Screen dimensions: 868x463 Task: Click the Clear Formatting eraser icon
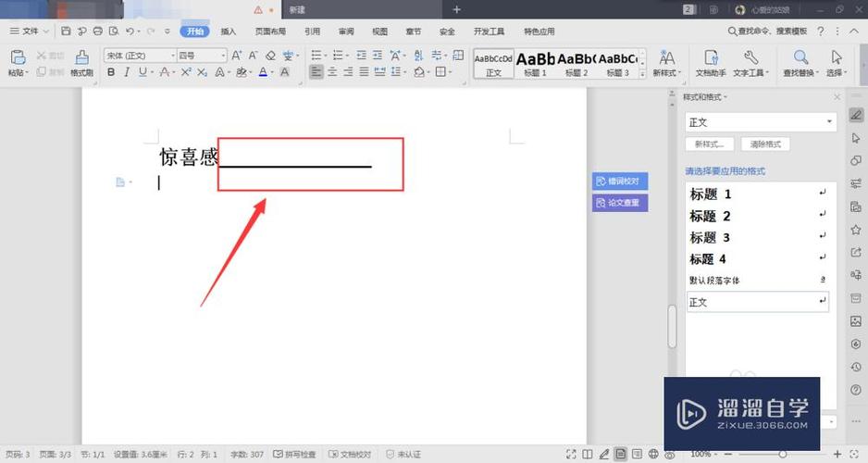point(270,56)
